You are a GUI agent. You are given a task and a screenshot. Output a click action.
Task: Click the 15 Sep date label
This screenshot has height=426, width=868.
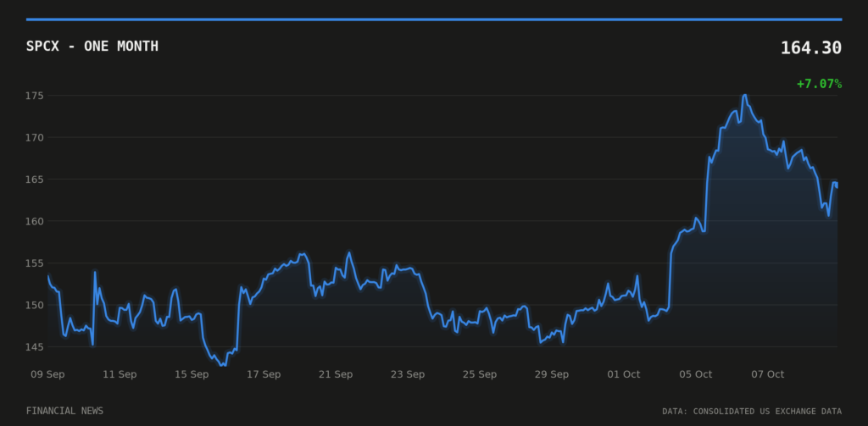point(192,374)
